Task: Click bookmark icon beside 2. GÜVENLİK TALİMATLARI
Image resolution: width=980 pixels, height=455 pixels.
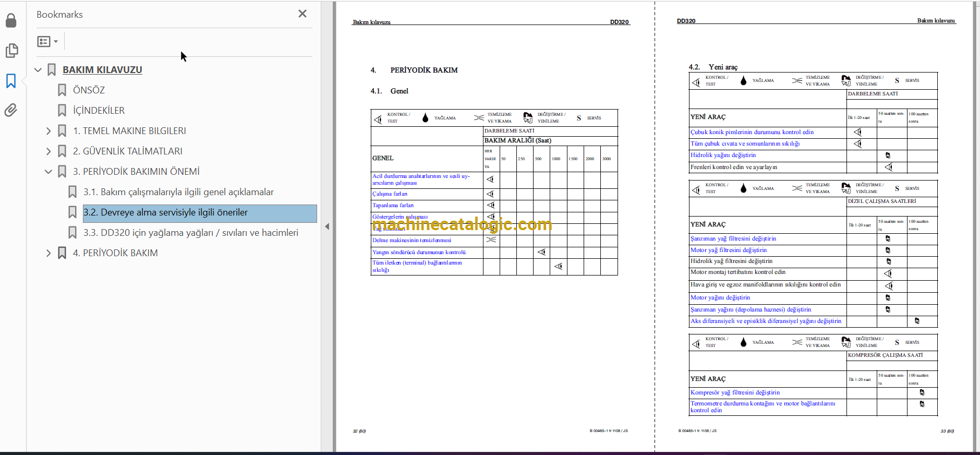Action: point(62,151)
